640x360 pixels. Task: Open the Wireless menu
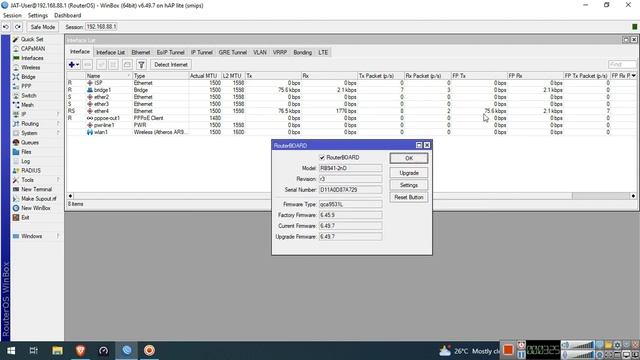point(31,67)
